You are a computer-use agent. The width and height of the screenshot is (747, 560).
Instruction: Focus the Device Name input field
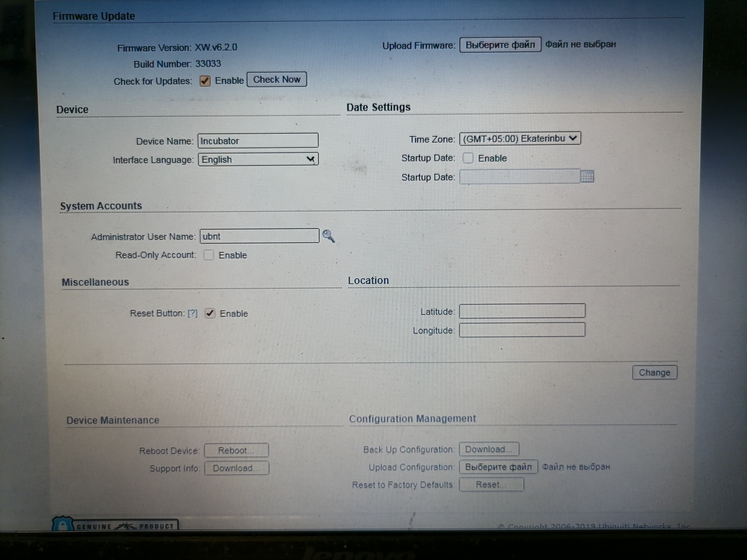[258, 140]
